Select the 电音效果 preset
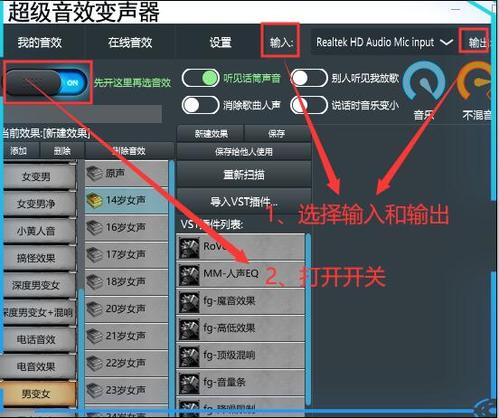499x418 pixels. coord(39,367)
